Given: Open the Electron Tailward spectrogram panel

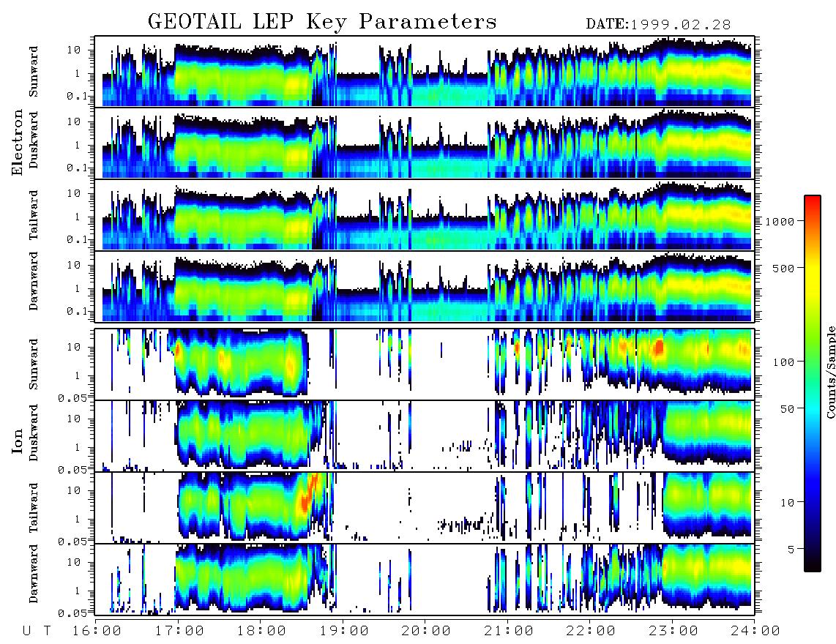Looking at the screenshot, I should 425,215.
